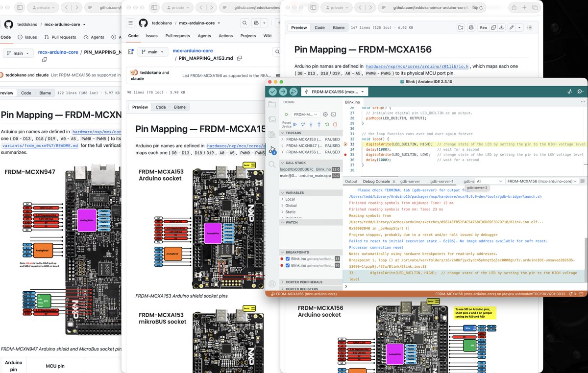Select loop@0x0000367c call stack frame

310,169
